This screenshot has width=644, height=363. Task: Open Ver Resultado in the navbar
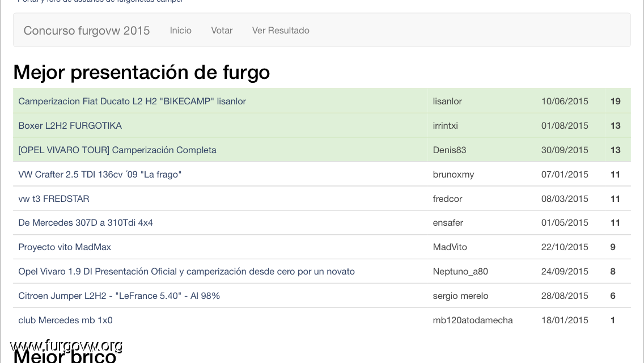281,31
